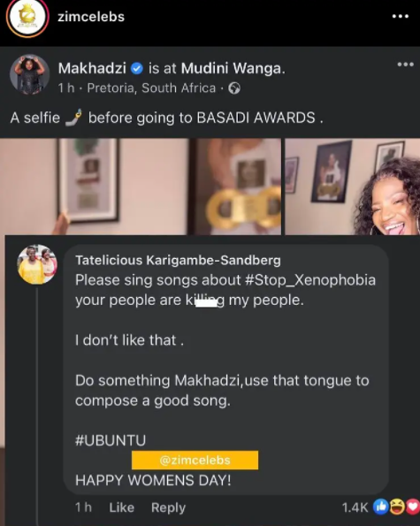Open the Makhadzi post three-dot menu
The width and height of the screenshot is (420, 526).
click(405, 65)
